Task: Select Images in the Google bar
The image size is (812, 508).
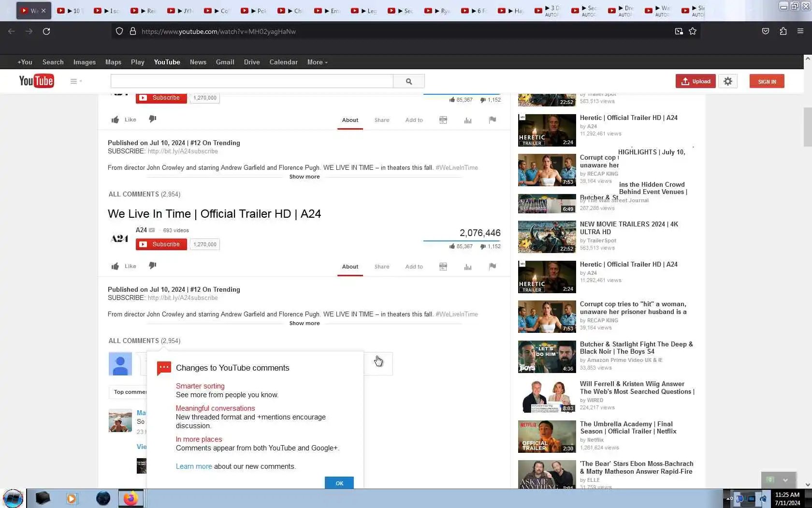Action: click(x=85, y=62)
